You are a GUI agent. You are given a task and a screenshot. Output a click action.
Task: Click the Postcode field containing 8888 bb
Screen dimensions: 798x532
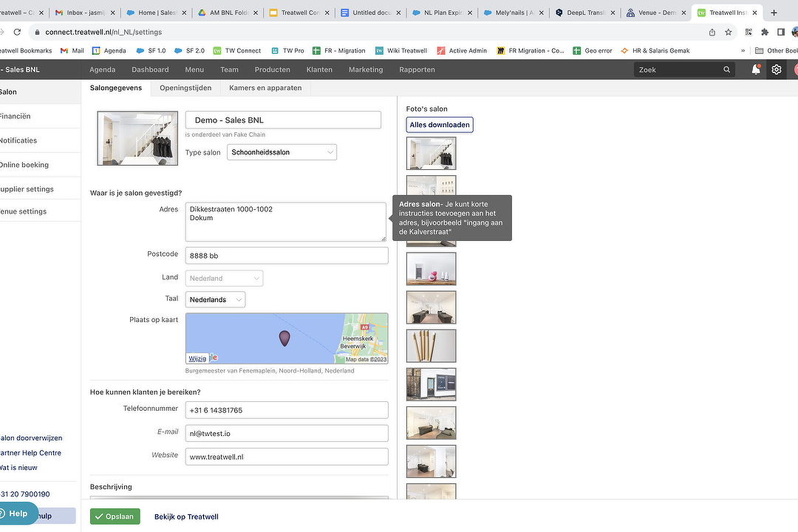point(287,256)
